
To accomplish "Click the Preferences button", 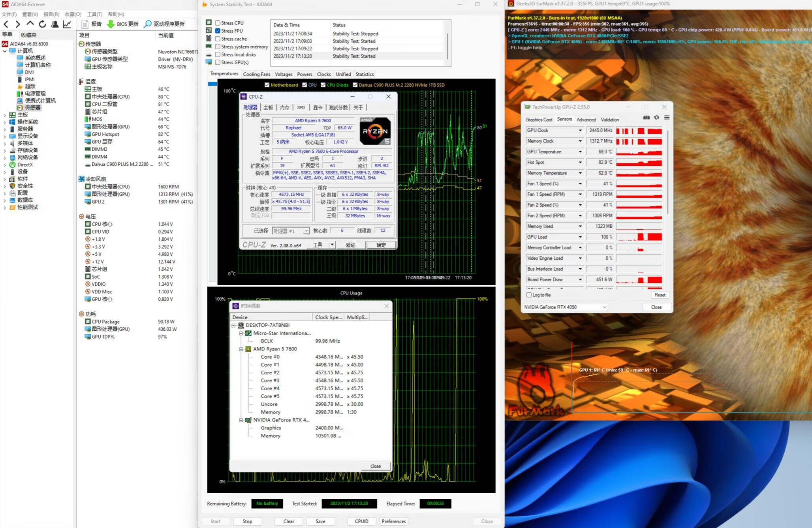I will (x=394, y=521).
